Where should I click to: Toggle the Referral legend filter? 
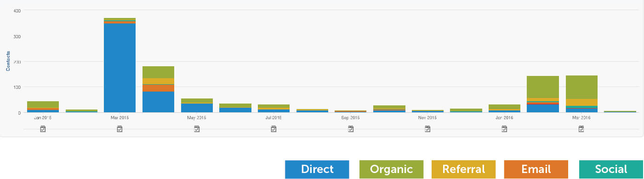click(x=463, y=169)
